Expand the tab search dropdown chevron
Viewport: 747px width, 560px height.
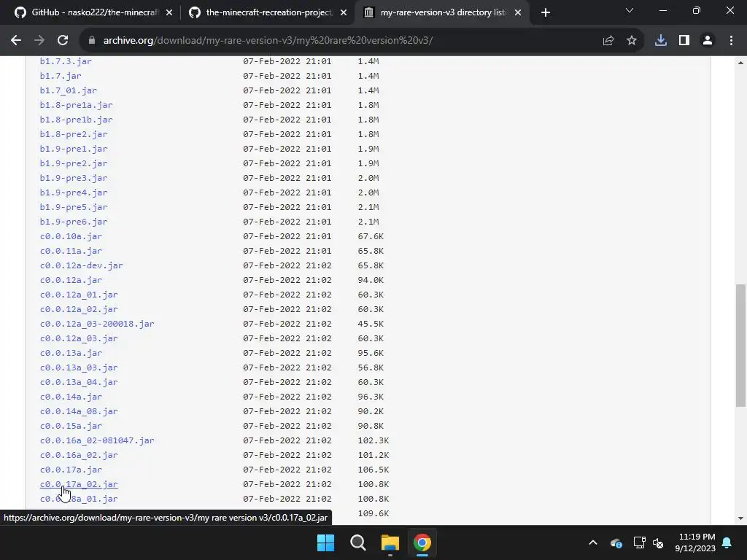(x=630, y=10)
